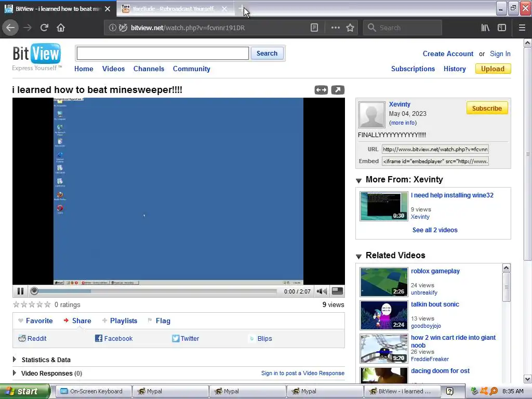This screenshot has height=399, width=532.
Task: Go to the Home menu item
Action: point(84,69)
